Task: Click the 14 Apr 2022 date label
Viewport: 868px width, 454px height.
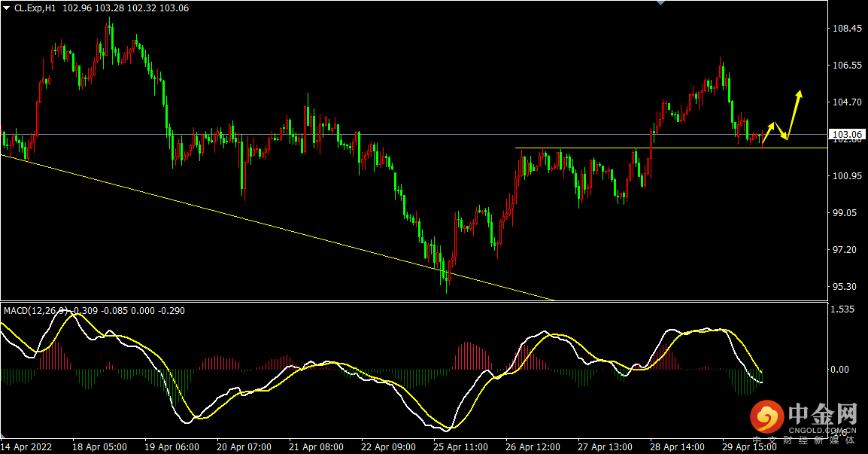Action: pyautogui.click(x=26, y=446)
